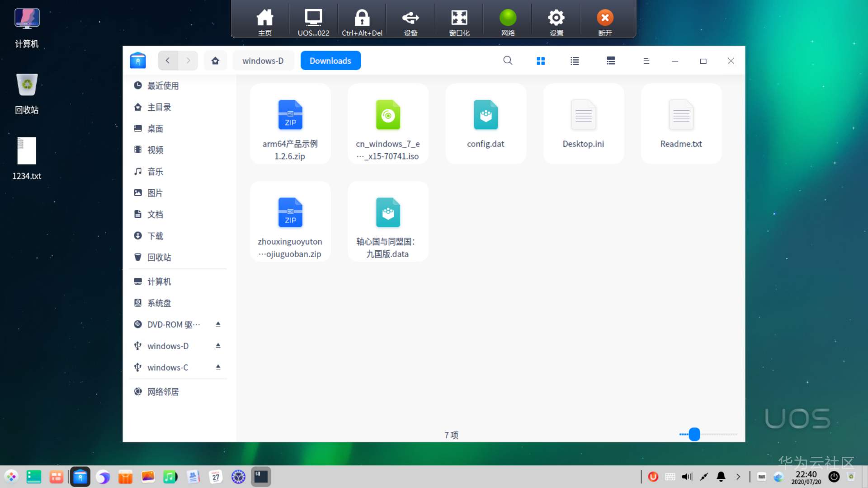Screen dimensions: 868x488
Task: Eject the windows-D volume
Action: tap(218, 346)
